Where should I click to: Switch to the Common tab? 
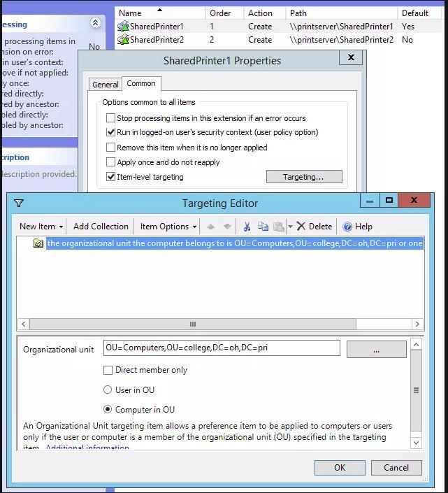click(141, 83)
